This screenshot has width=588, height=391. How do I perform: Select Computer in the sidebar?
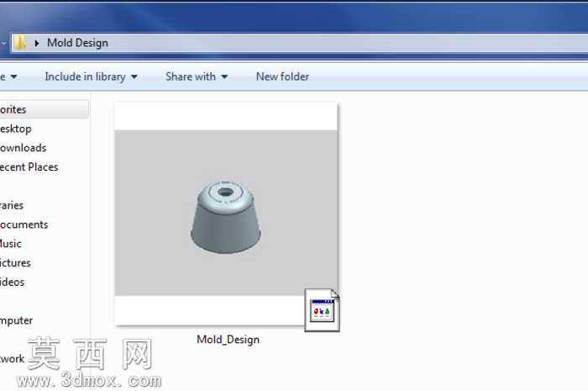16,320
